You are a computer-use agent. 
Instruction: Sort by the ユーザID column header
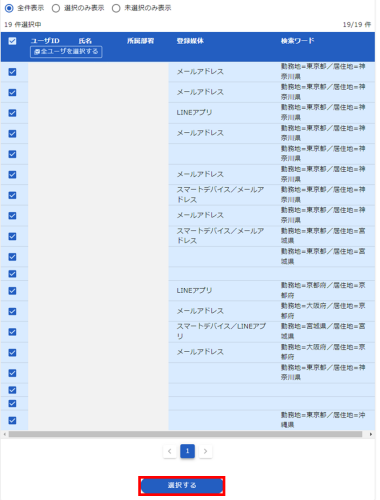45,41
